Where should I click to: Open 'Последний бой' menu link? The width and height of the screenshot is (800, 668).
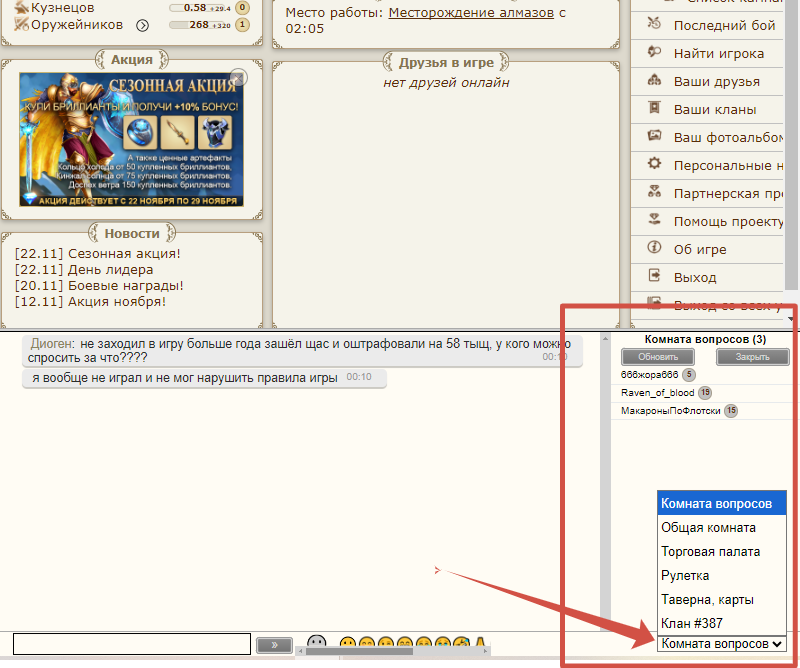724,26
